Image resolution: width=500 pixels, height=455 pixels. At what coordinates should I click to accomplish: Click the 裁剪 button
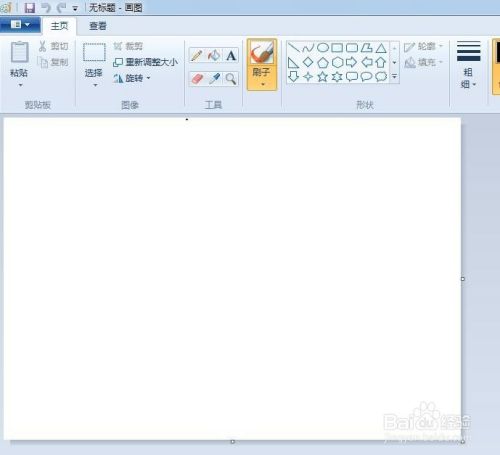(x=128, y=46)
